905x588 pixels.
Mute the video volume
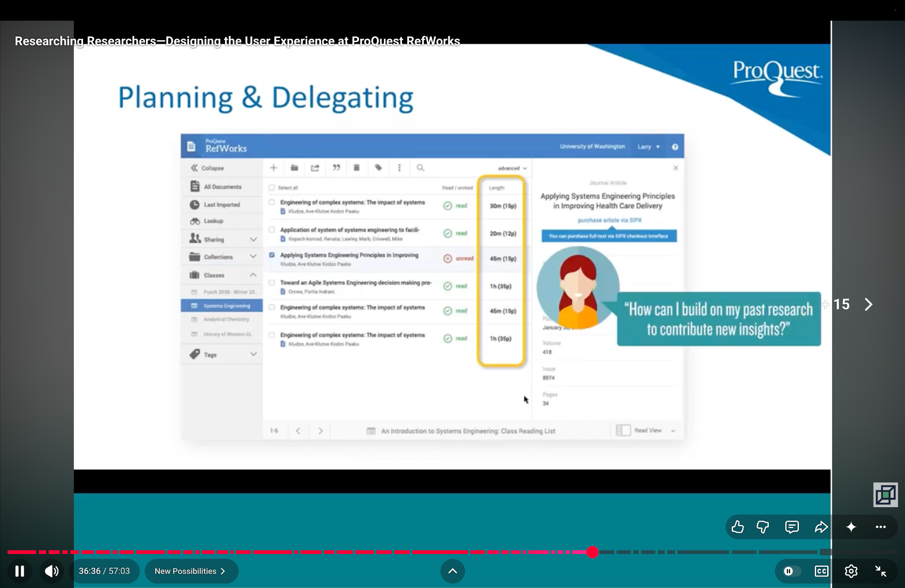tap(51, 571)
